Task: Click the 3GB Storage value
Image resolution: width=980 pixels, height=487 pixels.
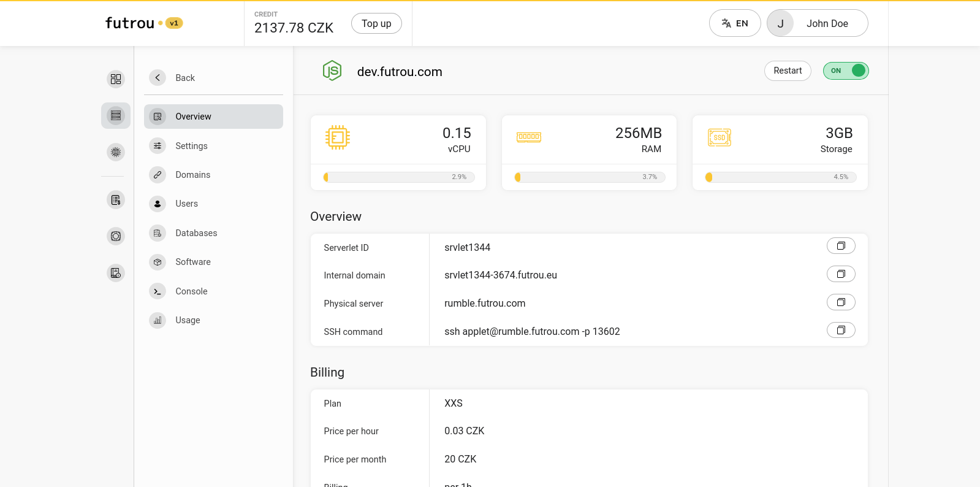Action: pyautogui.click(x=839, y=133)
